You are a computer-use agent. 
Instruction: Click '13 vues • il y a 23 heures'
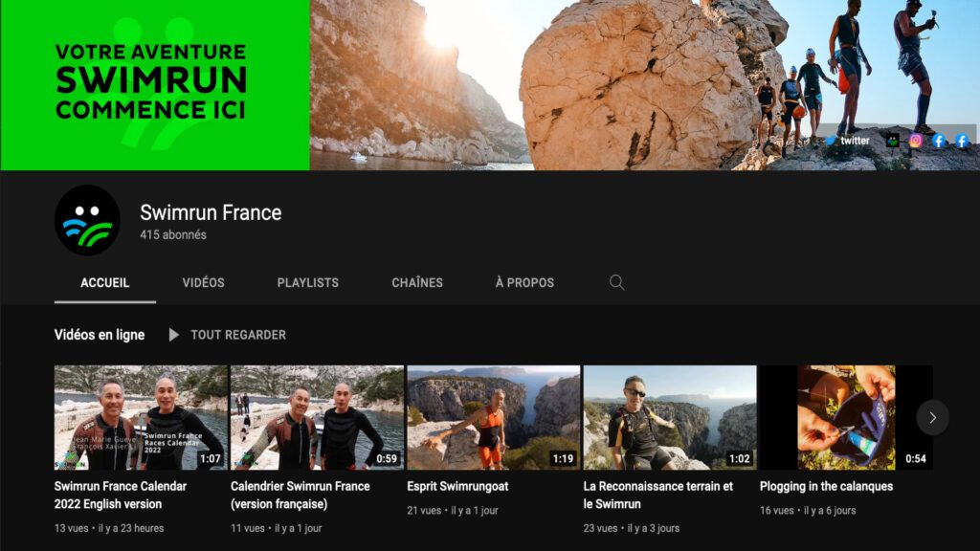[109, 528]
